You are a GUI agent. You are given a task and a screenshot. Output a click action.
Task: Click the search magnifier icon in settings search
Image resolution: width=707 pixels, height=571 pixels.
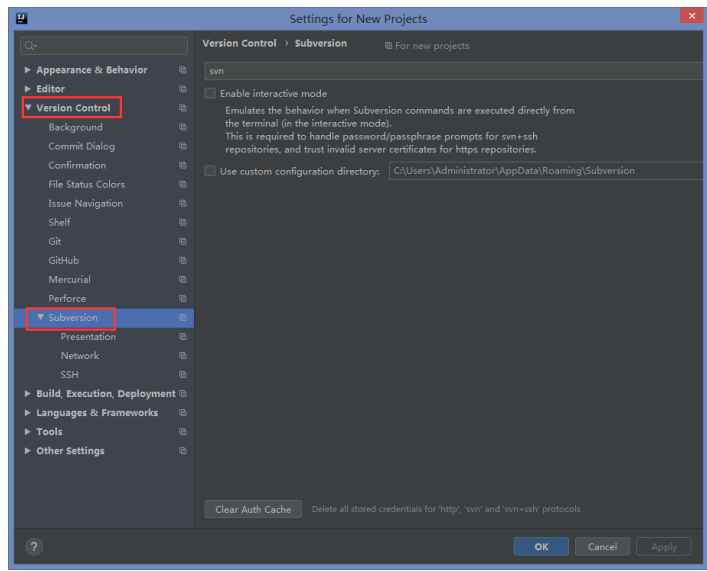[30, 46]
